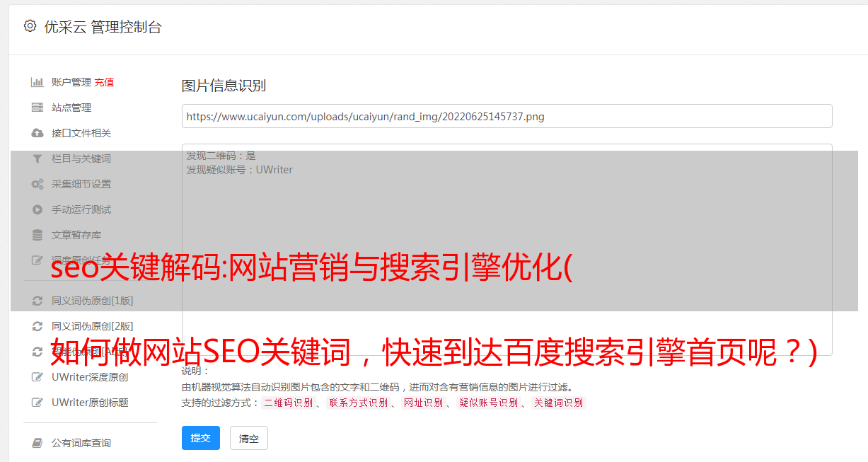Focus the image URL input field

(x=507, y=116)
